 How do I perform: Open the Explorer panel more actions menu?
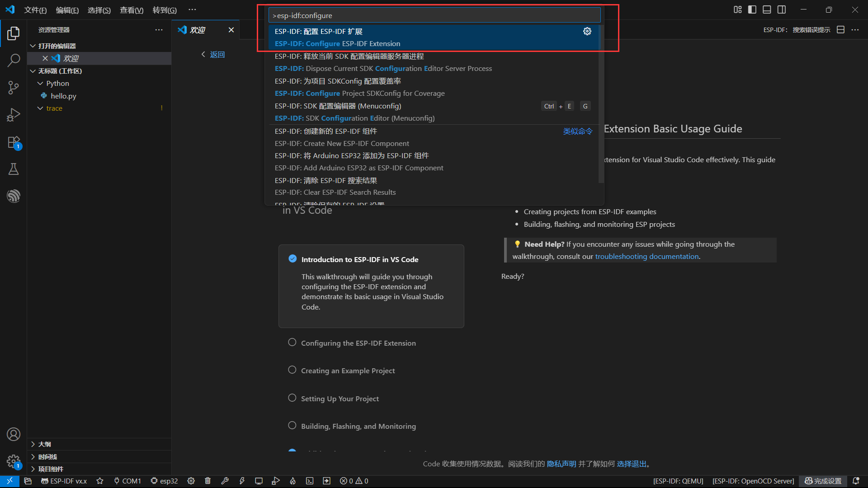pyautogui.click(x=159, y=30)
